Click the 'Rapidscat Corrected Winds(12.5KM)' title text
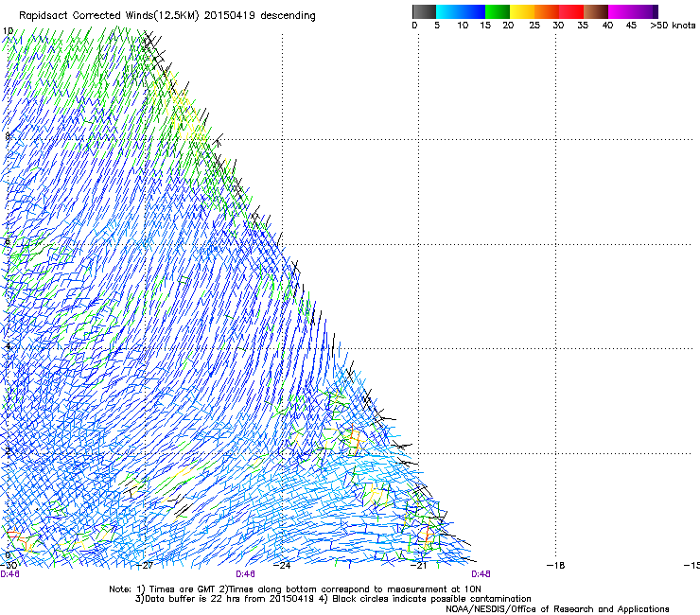 (x=110, y=16)
